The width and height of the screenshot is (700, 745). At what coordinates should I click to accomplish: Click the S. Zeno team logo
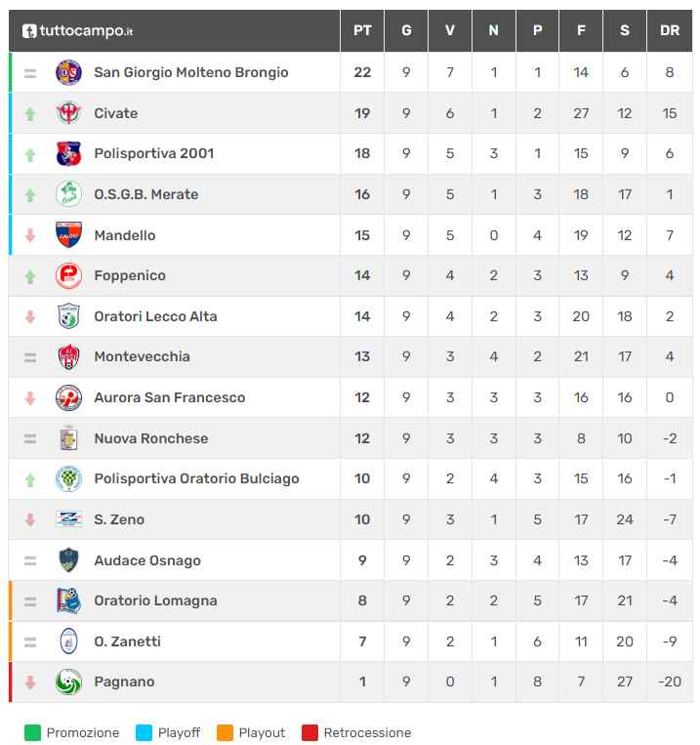68,519
